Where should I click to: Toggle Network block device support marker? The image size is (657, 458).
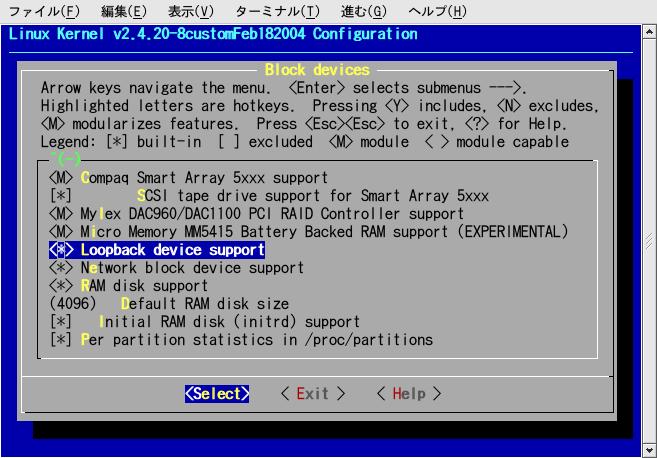pyautogui.click(x=61, y=268)
